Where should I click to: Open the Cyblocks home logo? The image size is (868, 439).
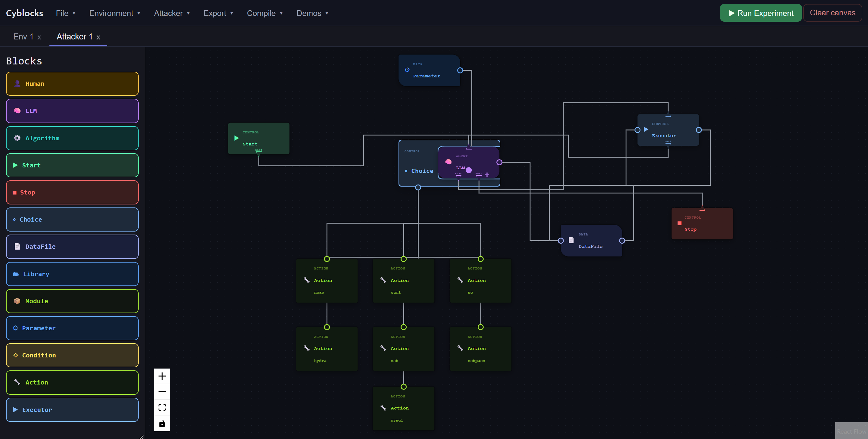click(x=24, y=13)
